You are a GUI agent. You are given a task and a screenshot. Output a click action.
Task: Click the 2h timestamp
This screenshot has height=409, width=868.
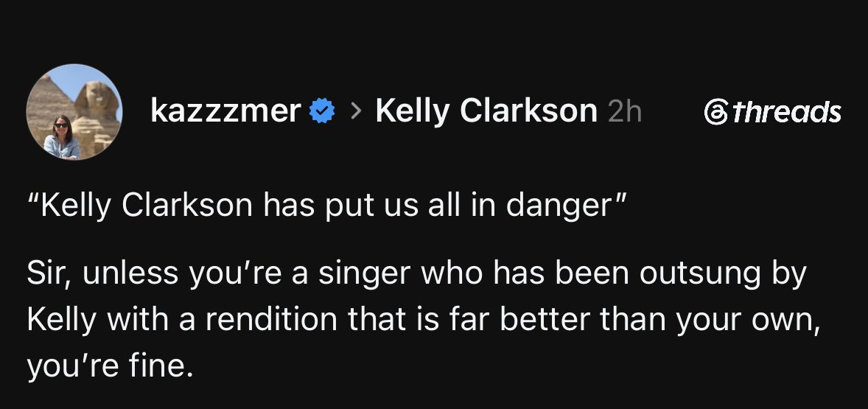[x=625, y=111]
